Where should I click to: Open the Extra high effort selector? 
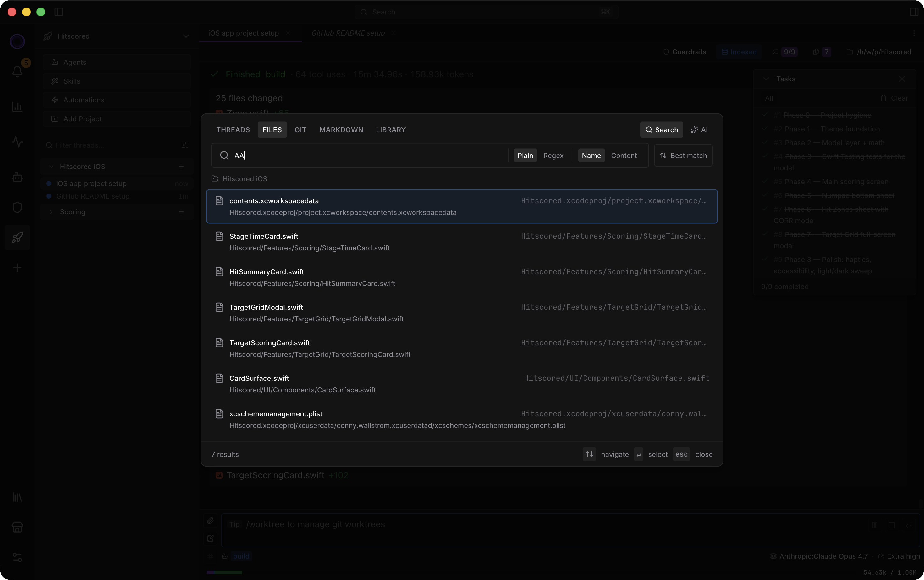coord(899,556)
